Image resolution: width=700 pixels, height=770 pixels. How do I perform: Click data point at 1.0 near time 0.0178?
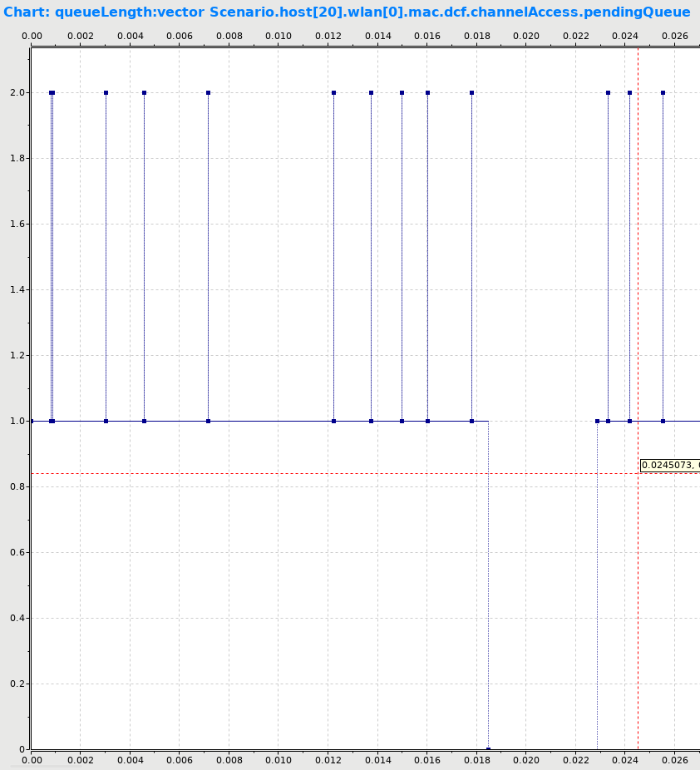click(x=471, y=422)
